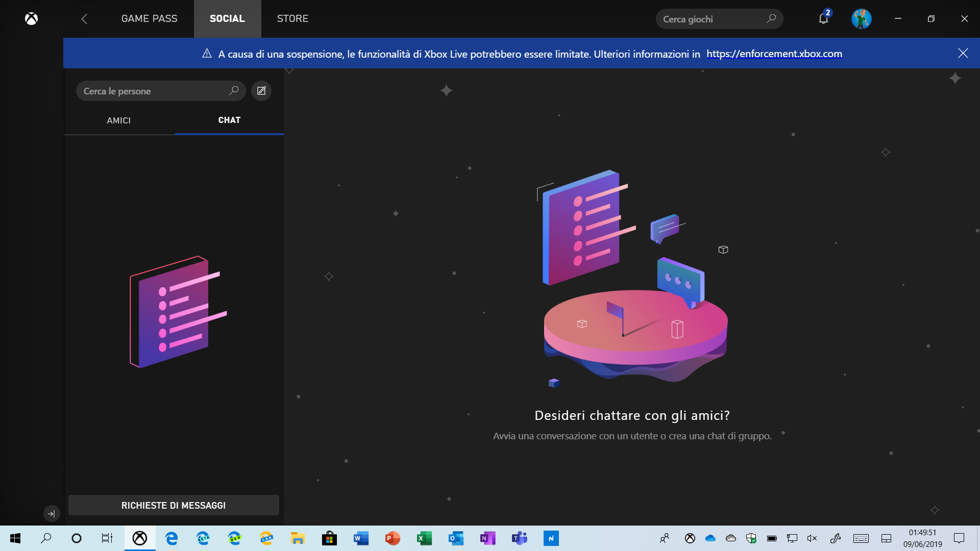
Task: Open People icon in system tray
Action: click(665, 538)
